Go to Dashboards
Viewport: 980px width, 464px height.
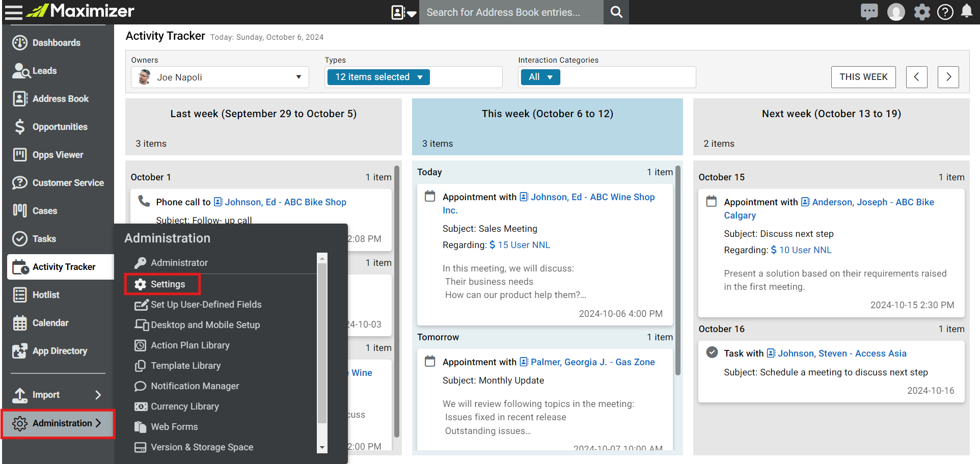pyautogui.click(x=57, y=43)
